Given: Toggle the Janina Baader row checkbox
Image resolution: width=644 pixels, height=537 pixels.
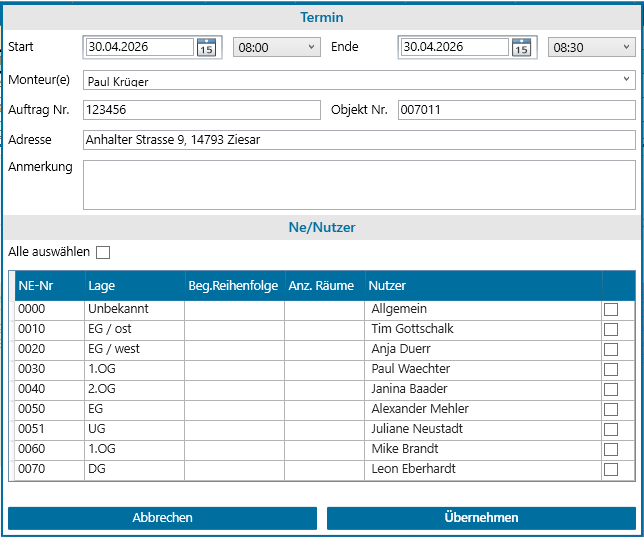Looking at the screenshot, I should click(611, 389).
